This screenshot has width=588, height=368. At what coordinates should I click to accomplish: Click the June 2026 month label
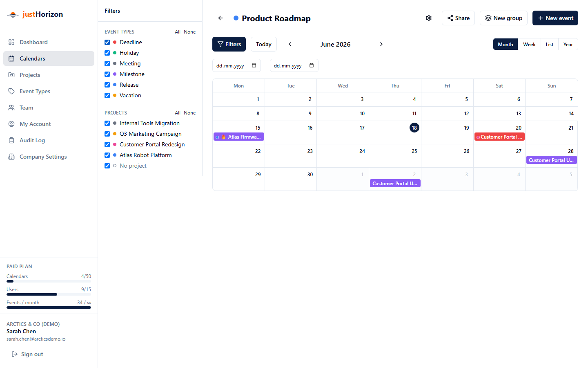click(x=335, y=44)
